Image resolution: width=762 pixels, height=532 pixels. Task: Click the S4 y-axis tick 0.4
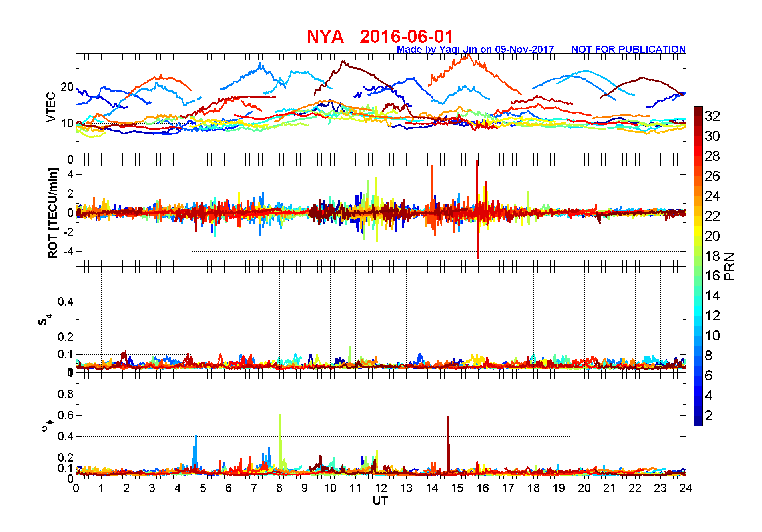[x=66, y=302]
